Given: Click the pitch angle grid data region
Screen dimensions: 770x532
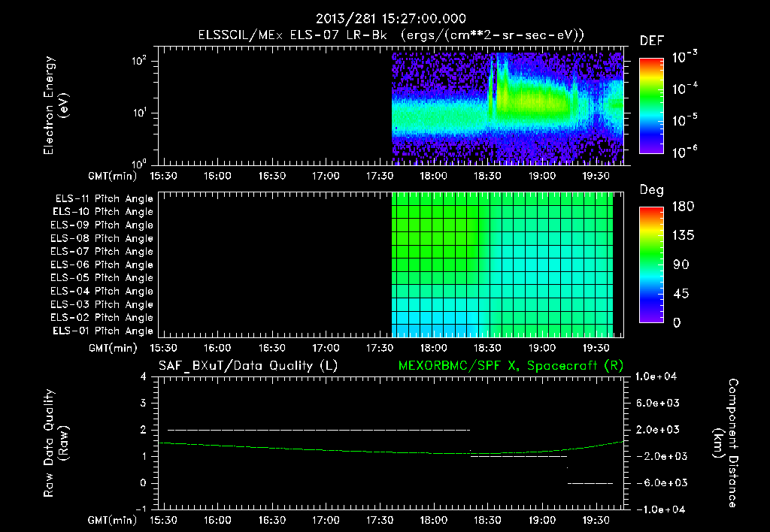Looking at the screenshot, I should click(x=502, y=264).
